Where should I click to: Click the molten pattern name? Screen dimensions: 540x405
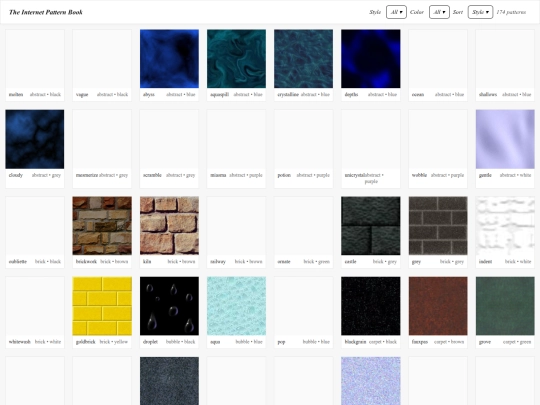(16, 94)
